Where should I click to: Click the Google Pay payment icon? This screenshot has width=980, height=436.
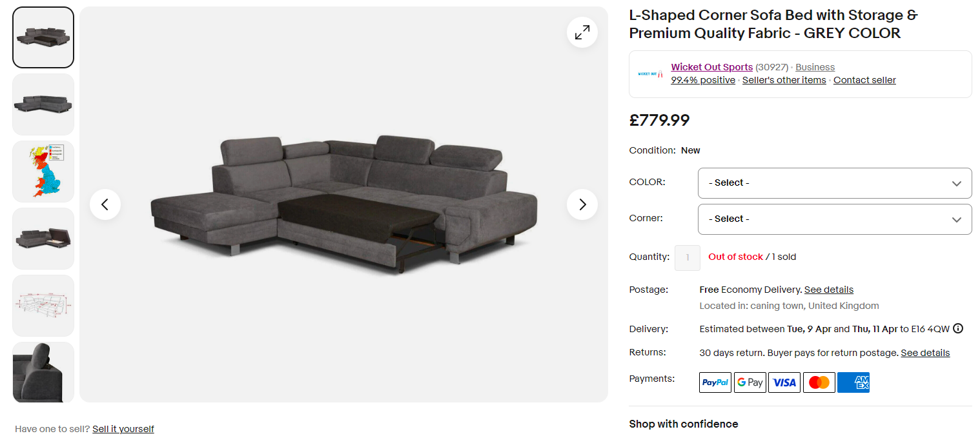(750, 382)
